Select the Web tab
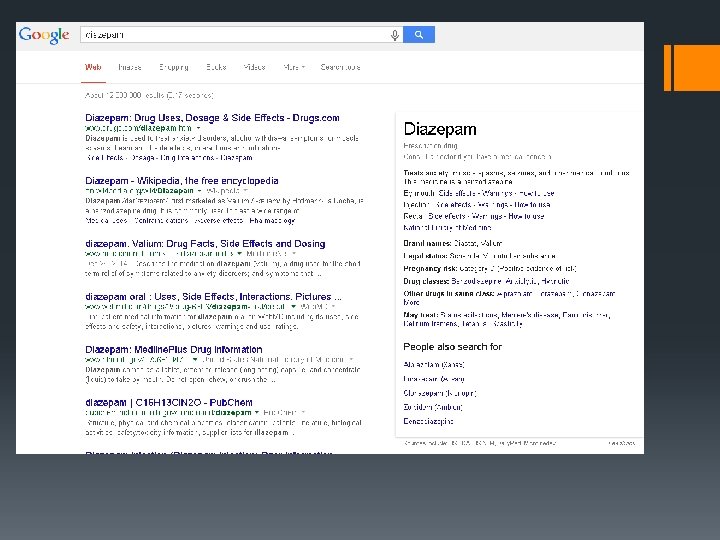The image size is (720, 540). point(93,67)
